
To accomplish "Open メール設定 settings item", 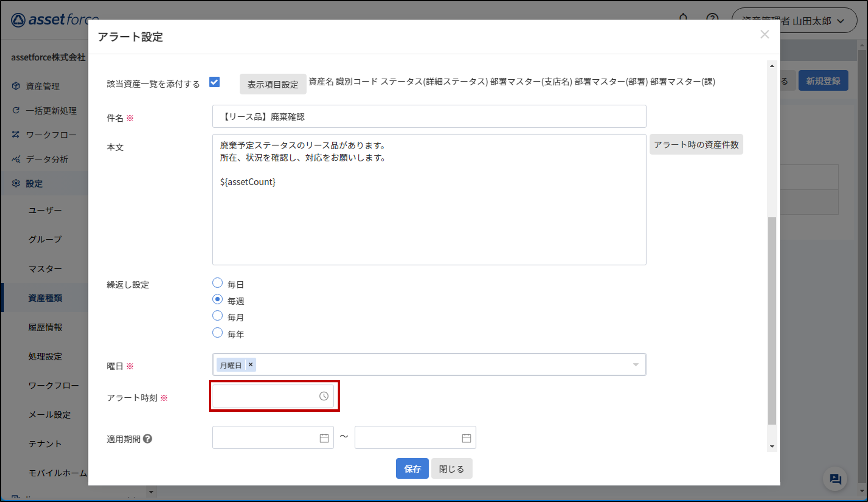I will 49,415.
